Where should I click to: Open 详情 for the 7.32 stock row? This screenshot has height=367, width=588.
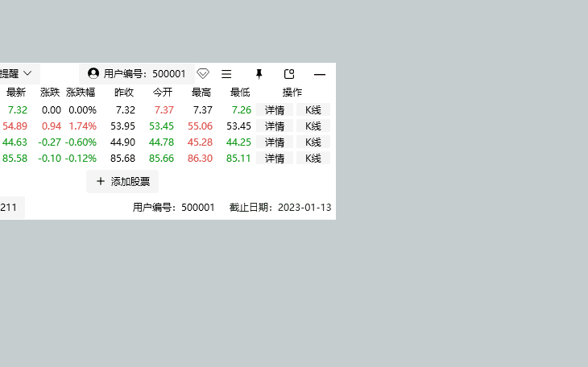[275, 109]
